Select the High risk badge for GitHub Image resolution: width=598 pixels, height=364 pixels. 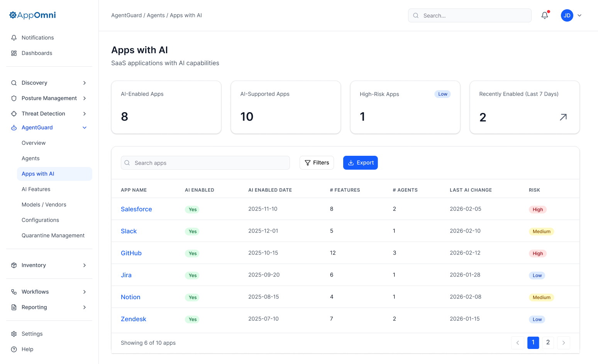pyautogui.click(x=537, y=253)
